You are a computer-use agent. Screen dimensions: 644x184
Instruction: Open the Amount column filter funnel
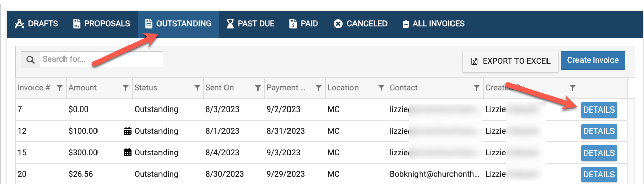click(x=126, y=88)
